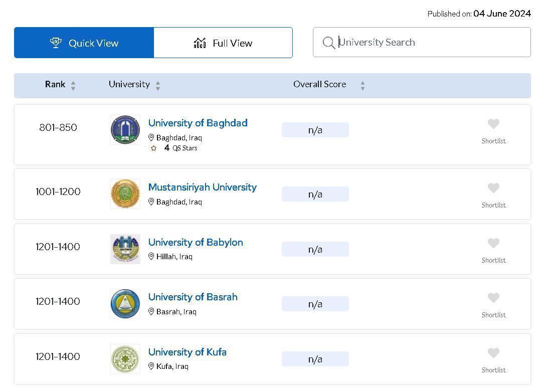Click the Mustansiriyah University logo
Screen dimensions: 547x392
point(125,194)
